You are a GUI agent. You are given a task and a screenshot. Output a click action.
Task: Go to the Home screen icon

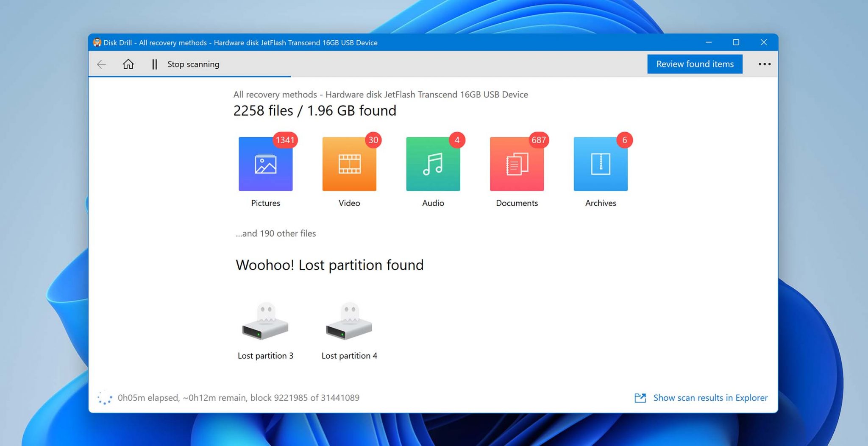click(x=128, y=64)
